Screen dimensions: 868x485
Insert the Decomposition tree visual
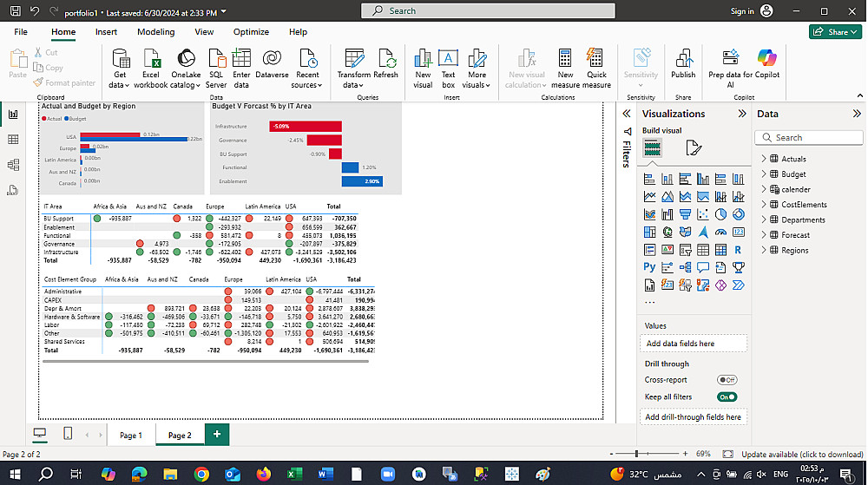tap(685, 267)
